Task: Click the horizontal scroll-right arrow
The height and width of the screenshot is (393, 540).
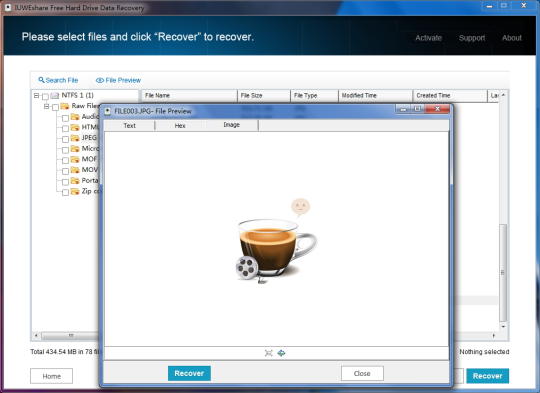Action: click(494, 335)
